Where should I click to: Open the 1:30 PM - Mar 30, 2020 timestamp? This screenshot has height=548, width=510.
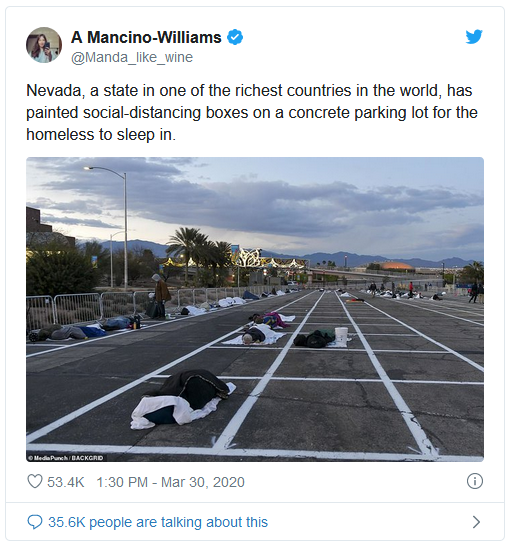click(x=170, y=482)
